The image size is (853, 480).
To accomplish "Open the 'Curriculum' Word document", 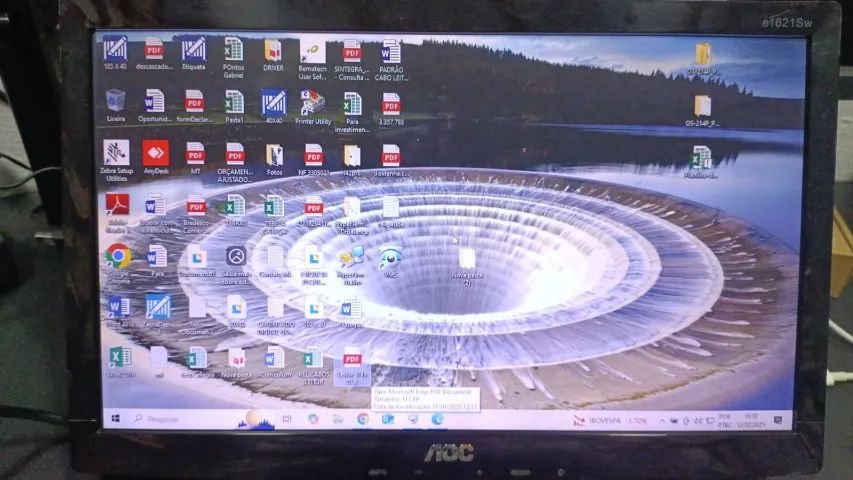I will tap(275, 363).
